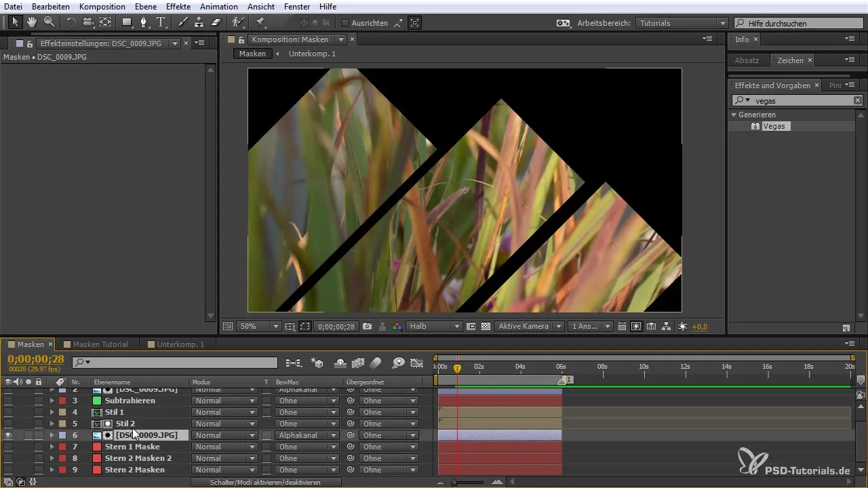Show the Subtrahieren layer via eye box
Viewport: 868px width, 488px height.
[x=8, y=401]
